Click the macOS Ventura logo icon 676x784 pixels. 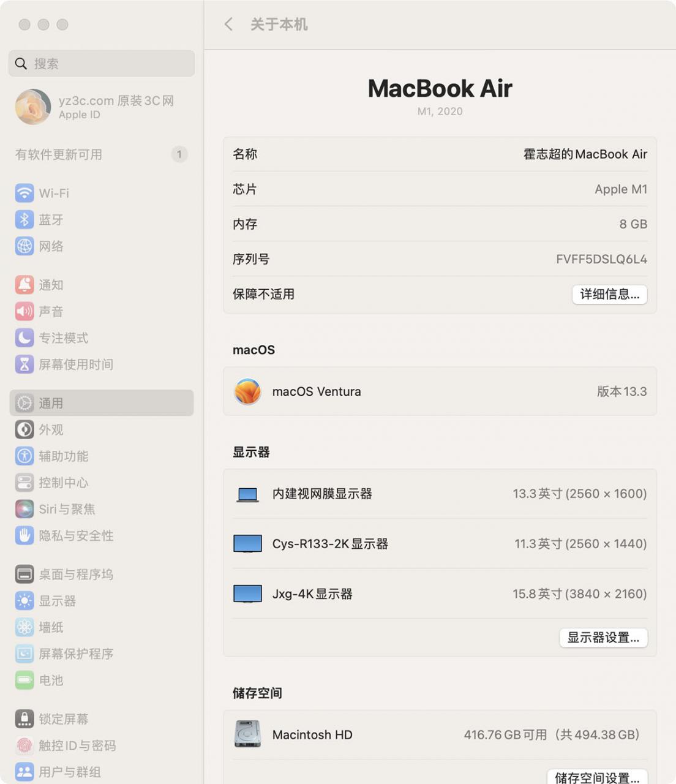[247, 391]
